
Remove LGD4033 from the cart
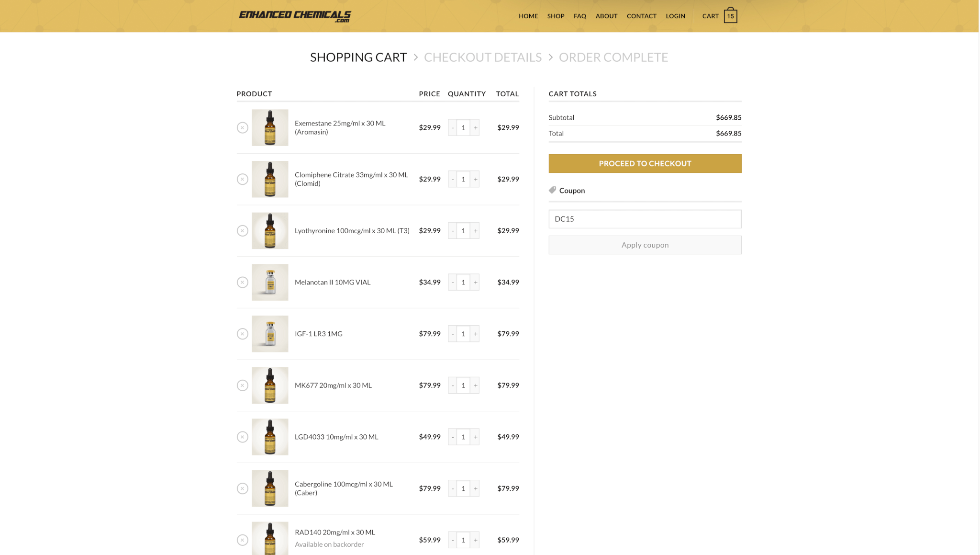click(x=243, y=437)
